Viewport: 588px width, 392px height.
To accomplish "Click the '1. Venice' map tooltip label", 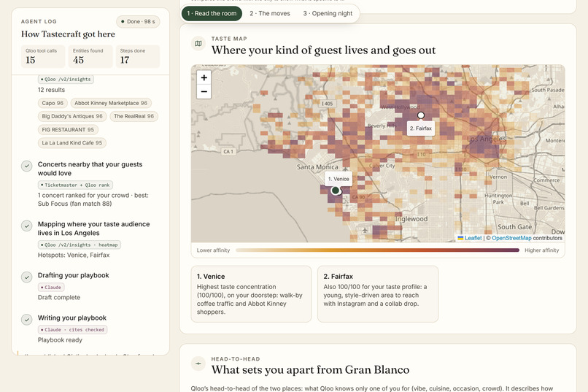I will click(x=339, y=179).
